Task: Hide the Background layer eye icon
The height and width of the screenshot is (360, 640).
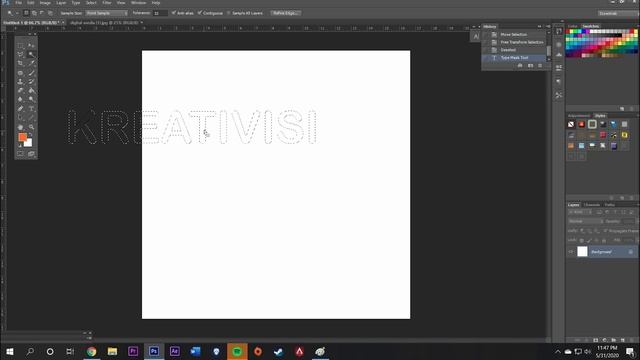Action: pyautogui.click(x=571, y=252)
